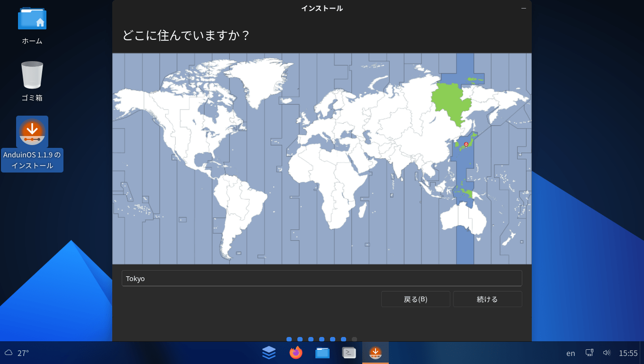Select Australia on the timezone map
The height and width of the screenshot is (364, 644).
[x=462, y=219]
